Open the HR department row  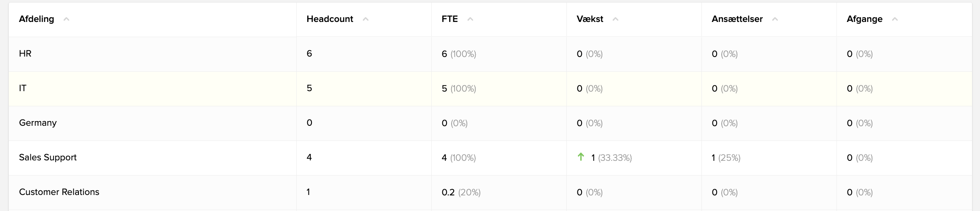(x=490, y=54)
